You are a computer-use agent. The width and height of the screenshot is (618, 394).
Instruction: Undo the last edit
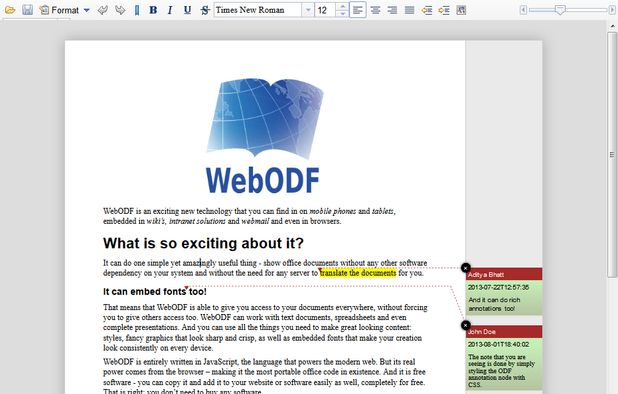click(103, 10)
